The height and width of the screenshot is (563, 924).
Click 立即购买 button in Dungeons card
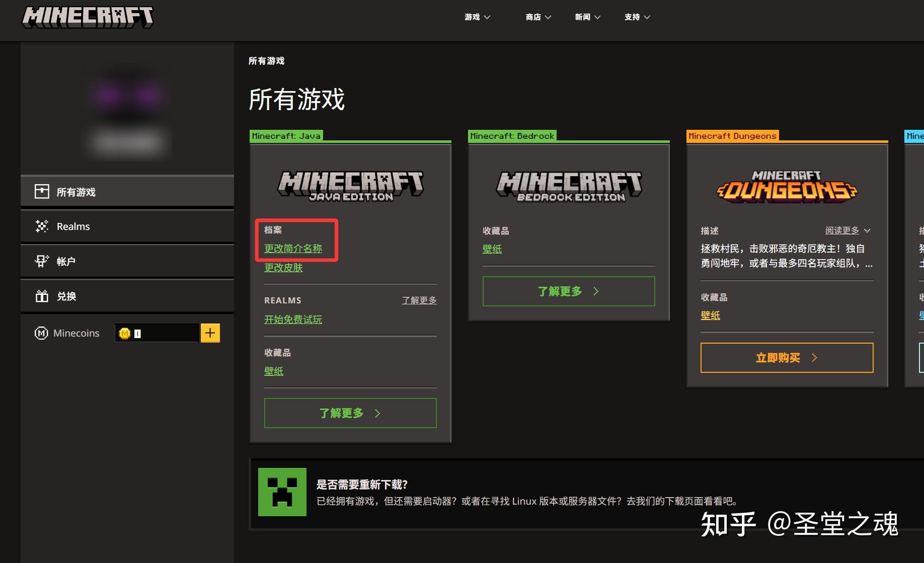(x=787, y=358)
